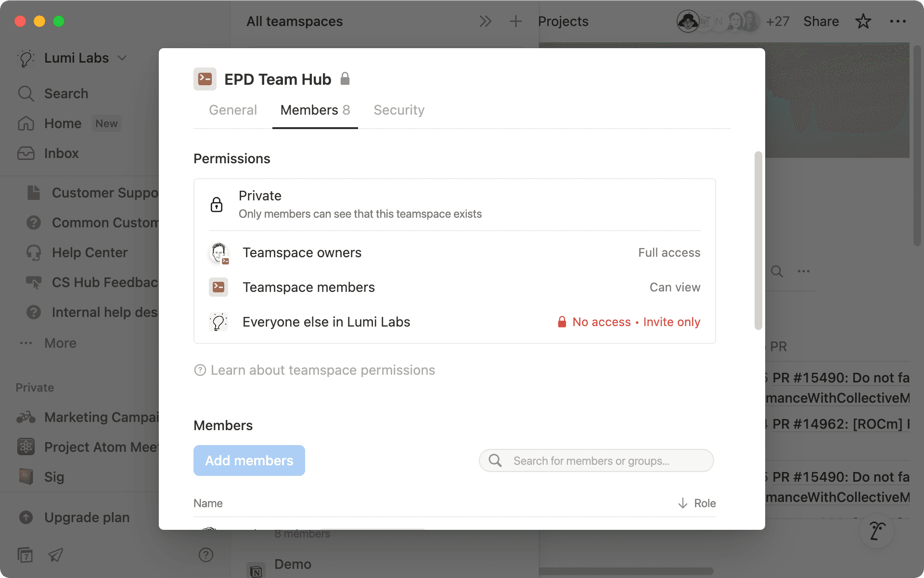Switch to the General tab

232,110
